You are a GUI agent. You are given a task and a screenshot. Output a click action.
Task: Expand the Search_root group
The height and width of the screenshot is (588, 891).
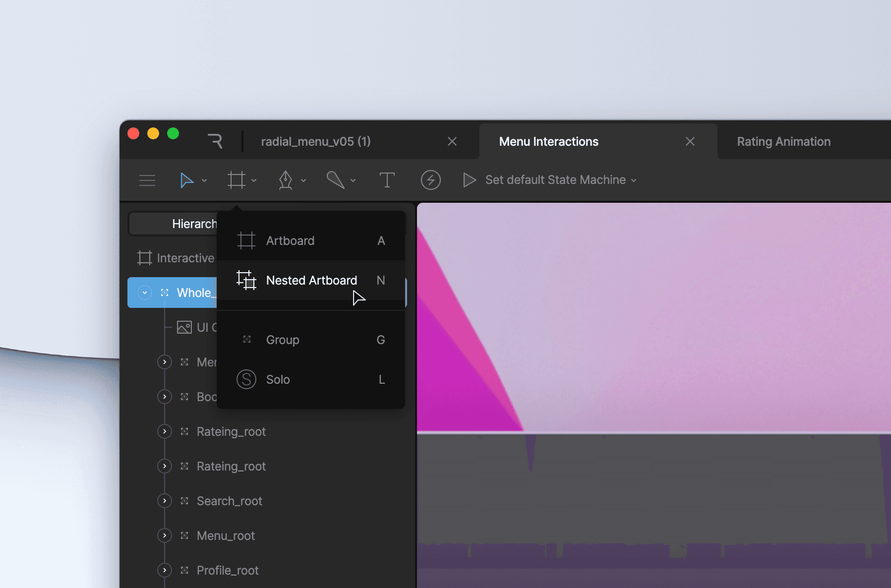coord(165,501)
